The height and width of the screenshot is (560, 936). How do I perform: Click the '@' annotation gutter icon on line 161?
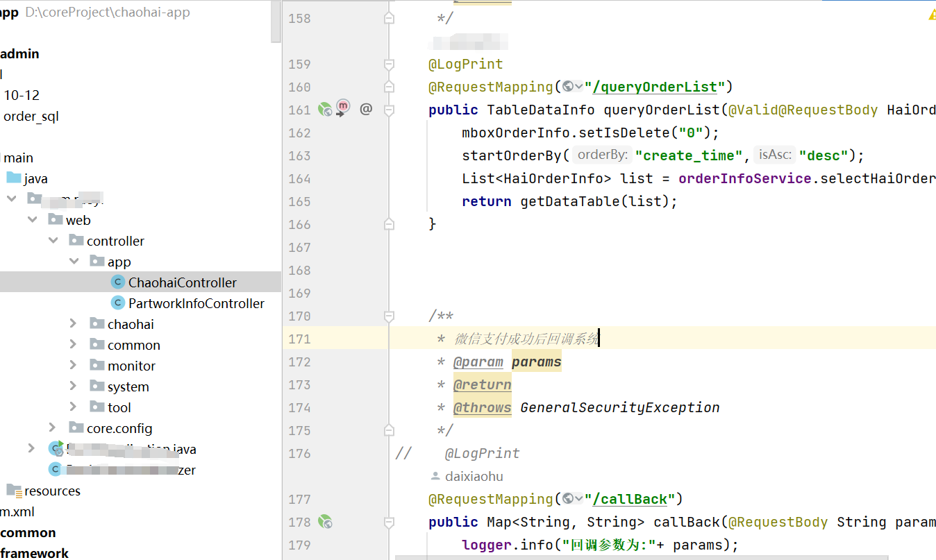[x=366, y=109]
